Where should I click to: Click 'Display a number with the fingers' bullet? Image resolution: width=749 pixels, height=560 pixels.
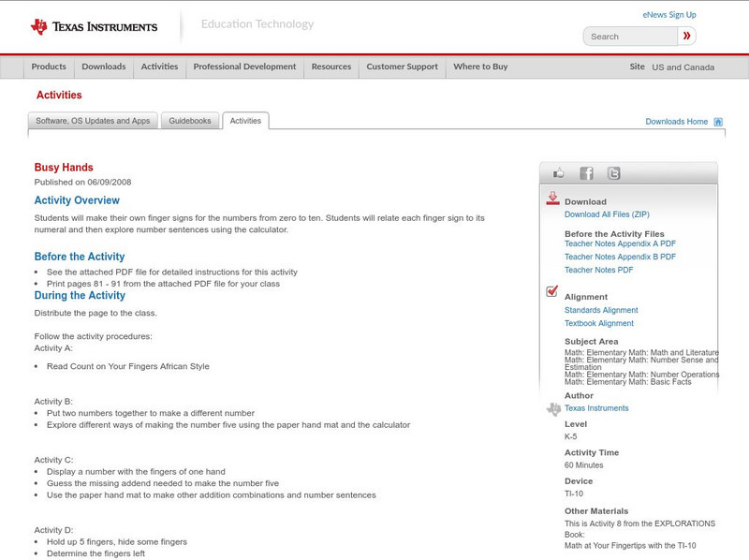(x=136, y=472)
